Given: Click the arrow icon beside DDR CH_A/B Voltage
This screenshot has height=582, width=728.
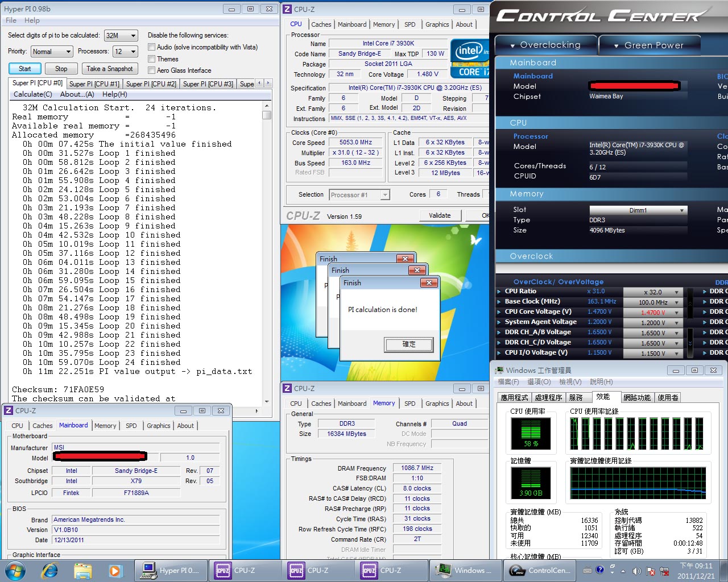Looking at the screenshot, I should pos(500,332).
